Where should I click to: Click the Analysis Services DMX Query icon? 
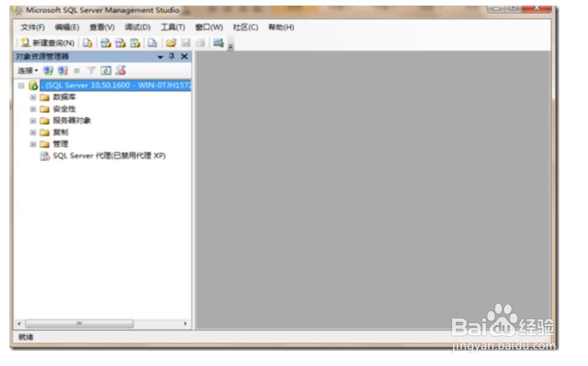(x=121, y=43)
